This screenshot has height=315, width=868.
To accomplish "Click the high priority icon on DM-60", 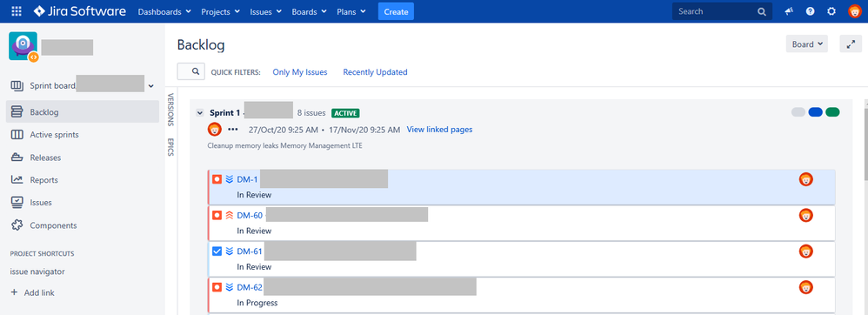I will 230,215.
